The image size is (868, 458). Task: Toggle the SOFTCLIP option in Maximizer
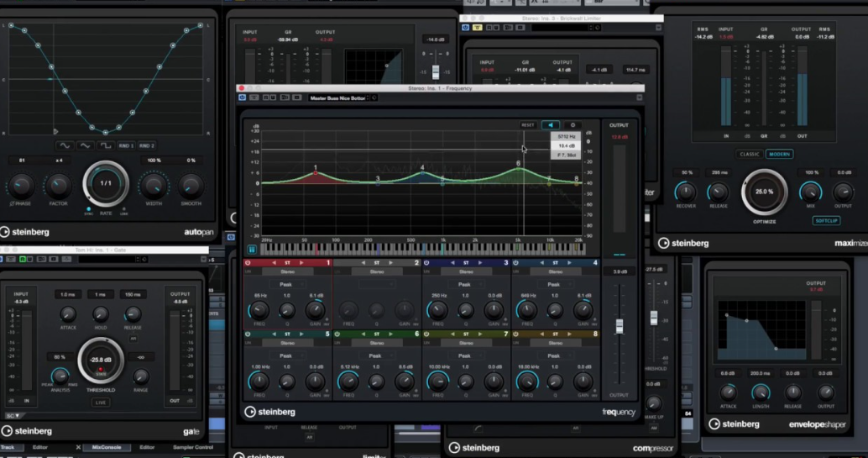point(826,220)
